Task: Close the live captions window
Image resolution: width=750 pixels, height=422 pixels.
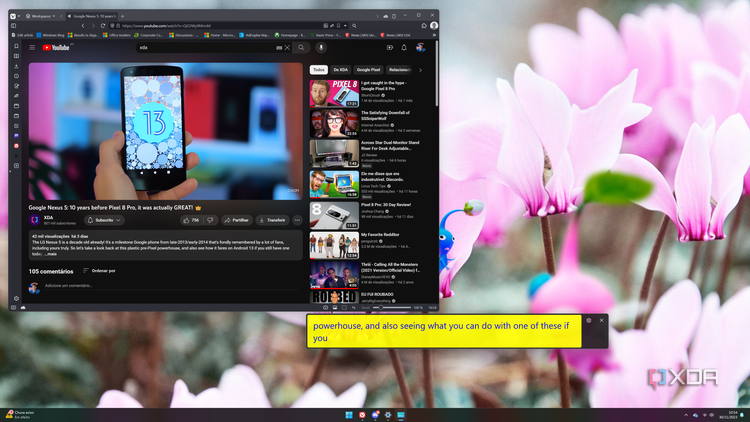Action: click(601, 321)
